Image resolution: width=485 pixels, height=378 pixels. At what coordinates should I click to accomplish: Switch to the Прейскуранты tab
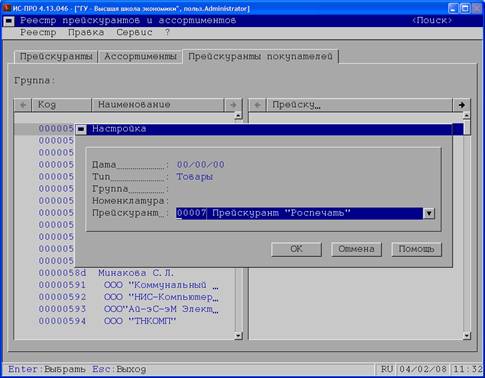coord(56,57)
